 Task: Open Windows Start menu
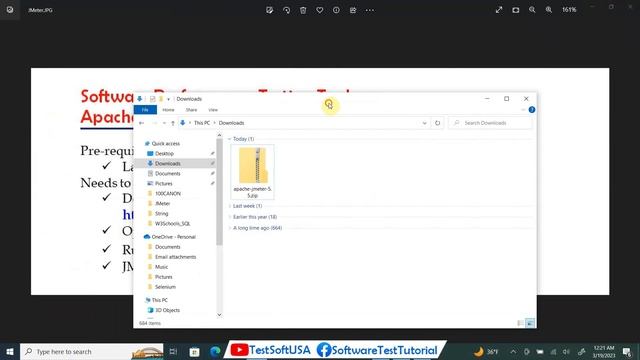click(10, 351)
